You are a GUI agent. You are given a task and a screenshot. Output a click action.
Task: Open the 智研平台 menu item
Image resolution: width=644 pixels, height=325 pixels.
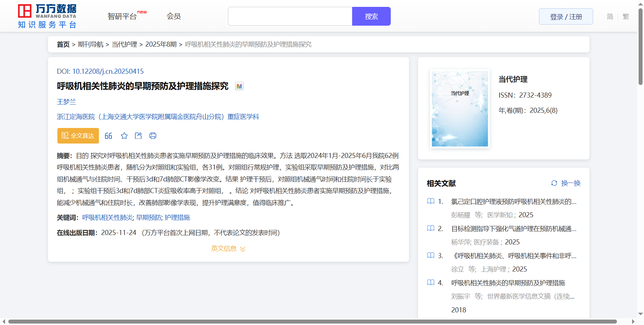[x=122, y=16]
